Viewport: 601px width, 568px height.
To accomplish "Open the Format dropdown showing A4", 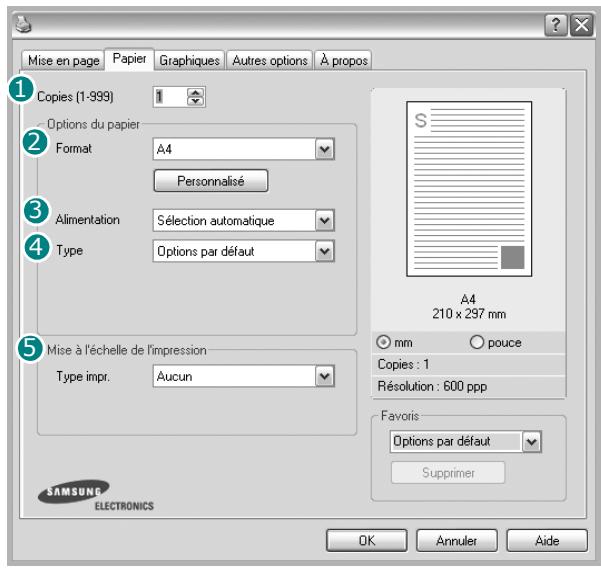I will pos(244,149).
